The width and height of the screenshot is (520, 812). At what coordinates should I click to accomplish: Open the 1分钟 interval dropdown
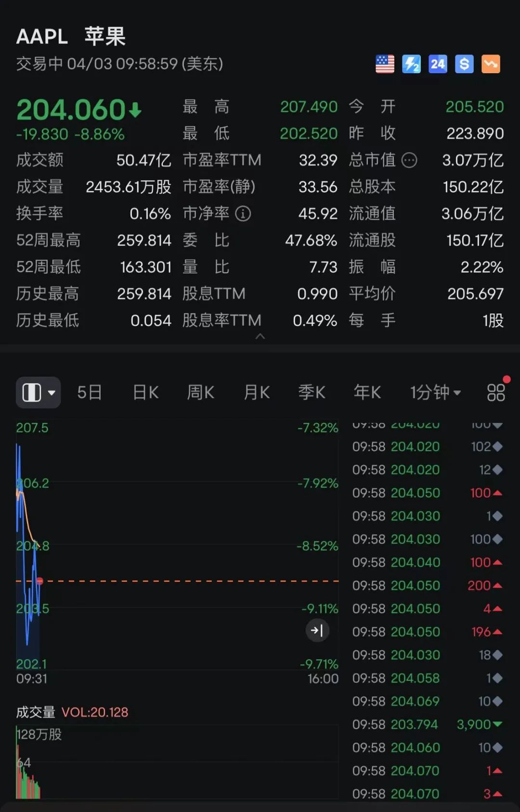(x=435, y=393)
